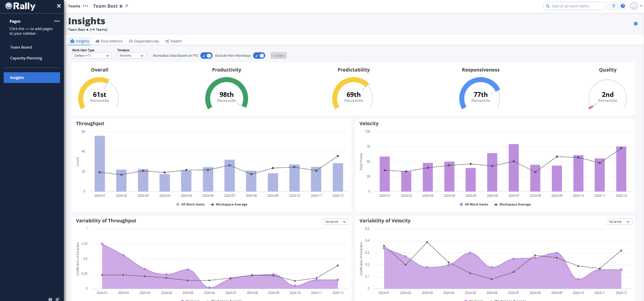Click the pin icon next to Team Best
The height and width of the screenshot is (301, 644).
point(127,6)
